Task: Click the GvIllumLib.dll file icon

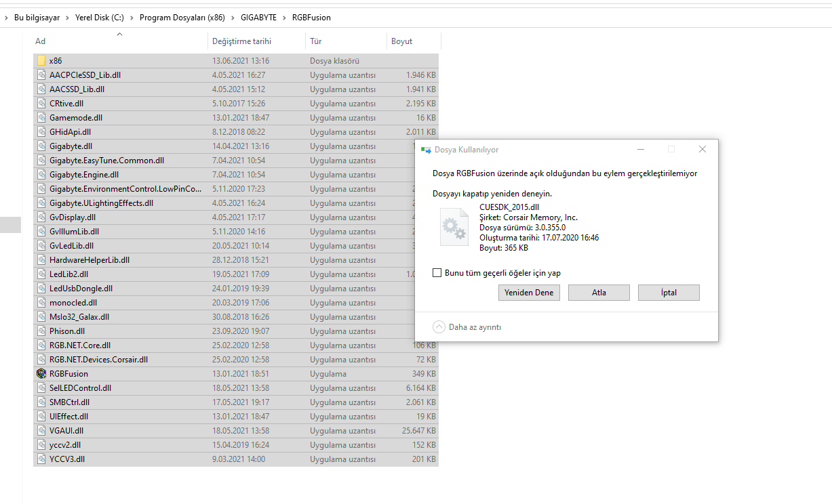Action: [41, 232]
